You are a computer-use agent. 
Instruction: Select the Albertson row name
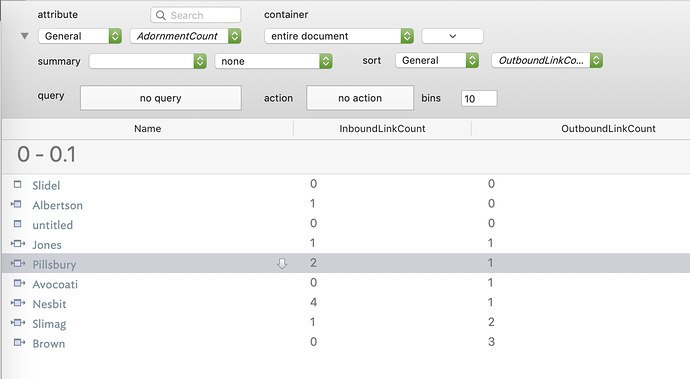click(57, 205)
